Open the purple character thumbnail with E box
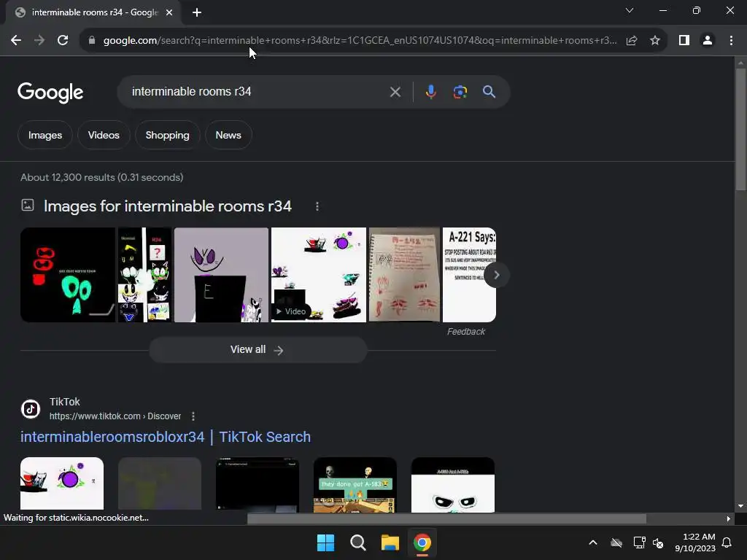The height and width of the screenshot is (560, 747). [x=221, y=275]
